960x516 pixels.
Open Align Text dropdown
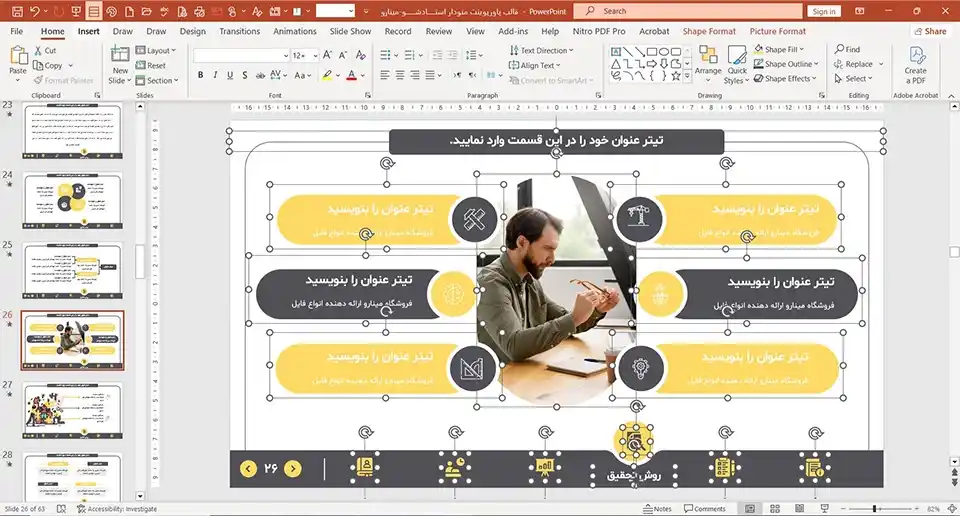click(534, 65)
